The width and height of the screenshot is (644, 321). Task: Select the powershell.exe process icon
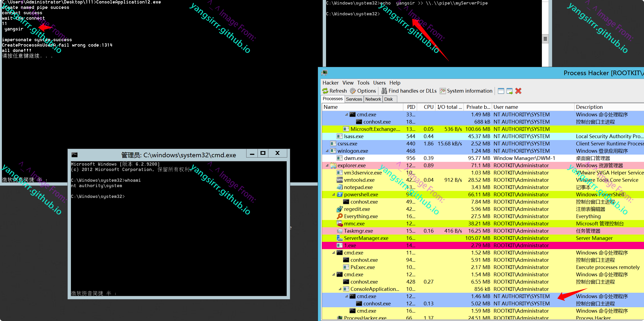(x=340, y=194)
